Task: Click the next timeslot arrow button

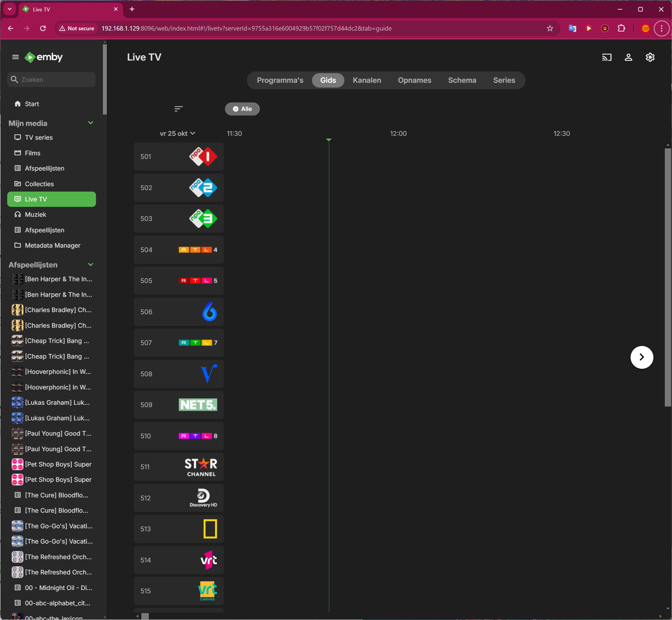Action: (x=641, y=357)
